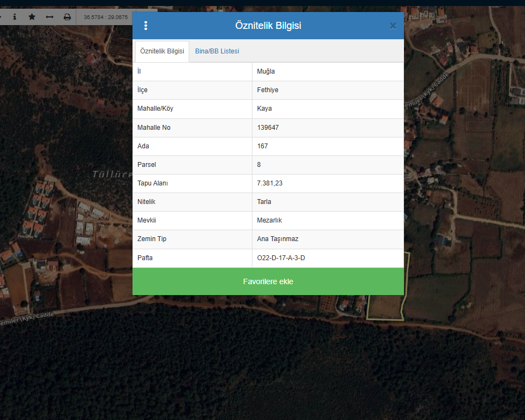This screenshot has height=420, width=525.
Task: Print the map using printer icon
Action: pos(67,17)
